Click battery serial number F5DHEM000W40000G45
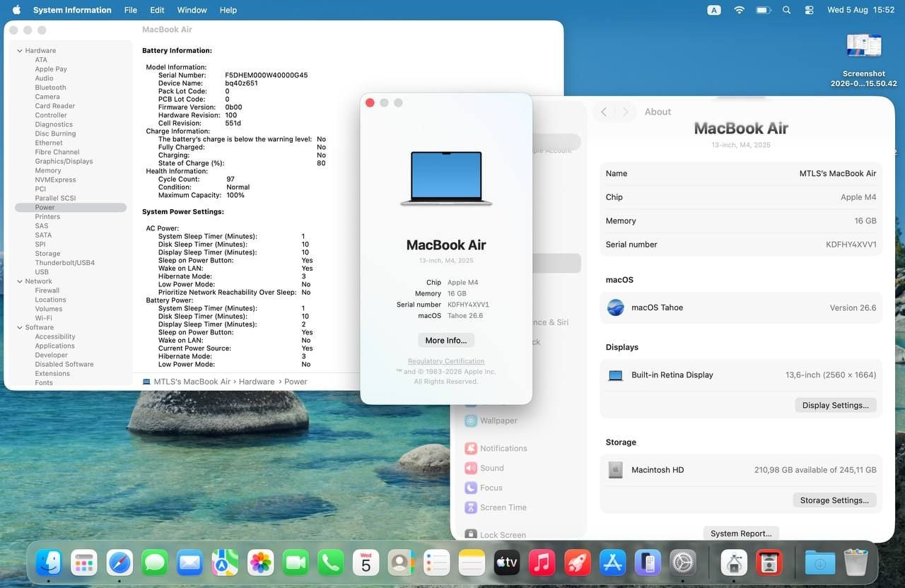Screen dimensions: 905x588 tap(267, 75)
